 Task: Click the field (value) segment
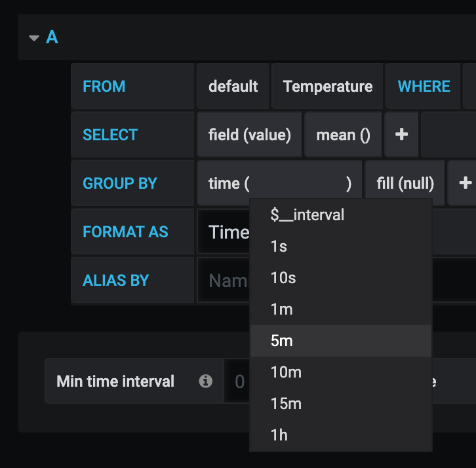click(249, 135)
